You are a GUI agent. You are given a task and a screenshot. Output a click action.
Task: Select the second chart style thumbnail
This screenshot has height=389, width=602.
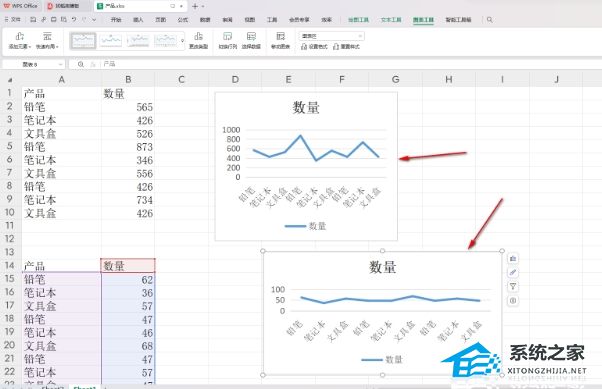point(111,41)
